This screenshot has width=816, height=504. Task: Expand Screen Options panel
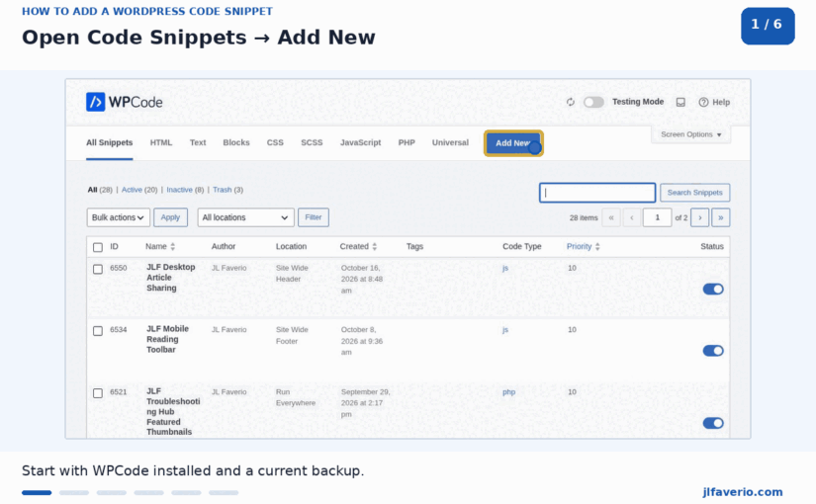691,134
